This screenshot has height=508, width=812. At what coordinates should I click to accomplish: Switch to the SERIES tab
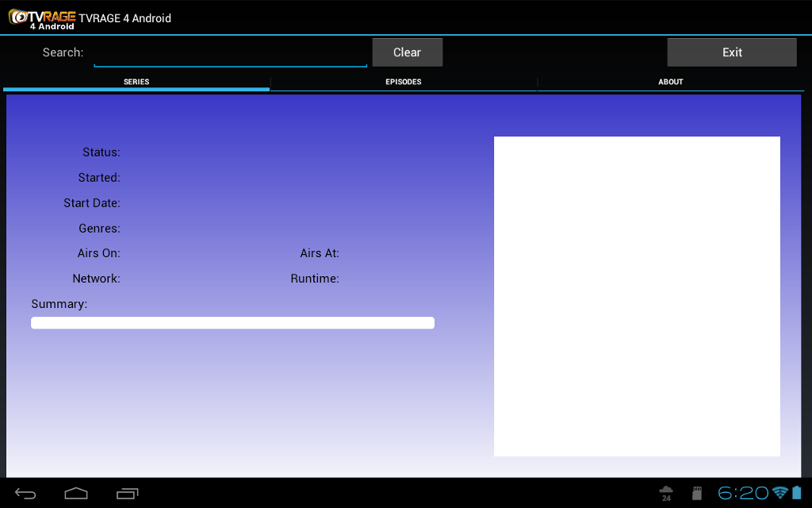(x=136, y=82)
